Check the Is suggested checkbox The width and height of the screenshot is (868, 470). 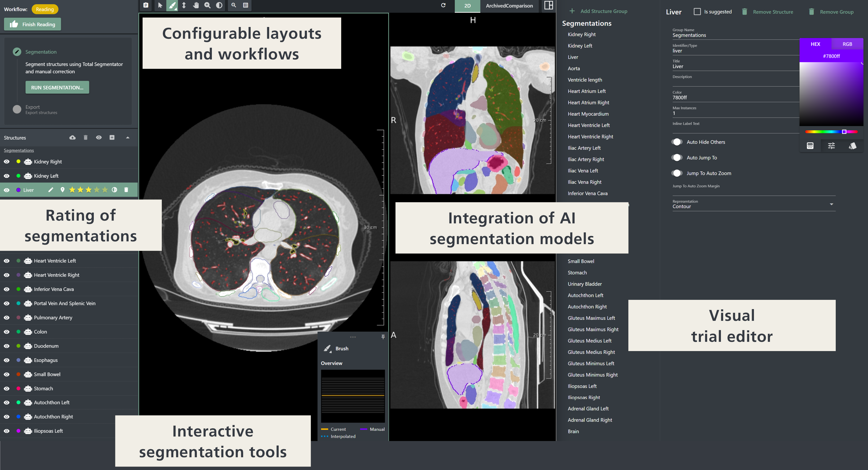click(697, 11)
